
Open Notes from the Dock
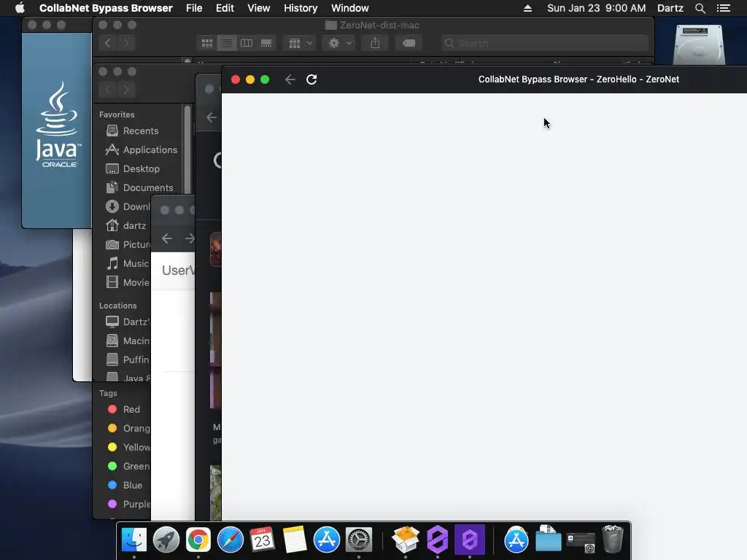(295, 540)
